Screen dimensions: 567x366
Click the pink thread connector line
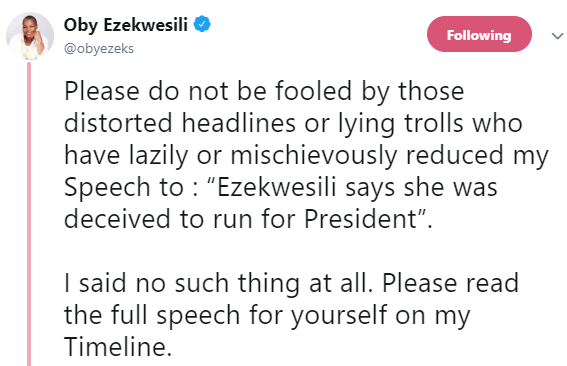(x=29, y=214)
